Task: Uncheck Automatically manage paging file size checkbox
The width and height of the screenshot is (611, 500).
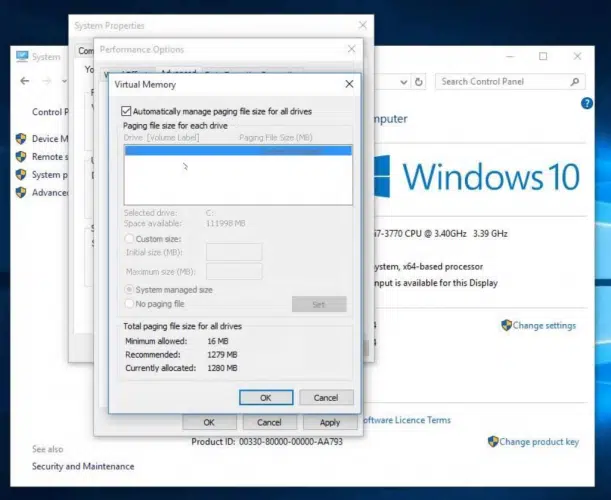Action: coord(126,111)
